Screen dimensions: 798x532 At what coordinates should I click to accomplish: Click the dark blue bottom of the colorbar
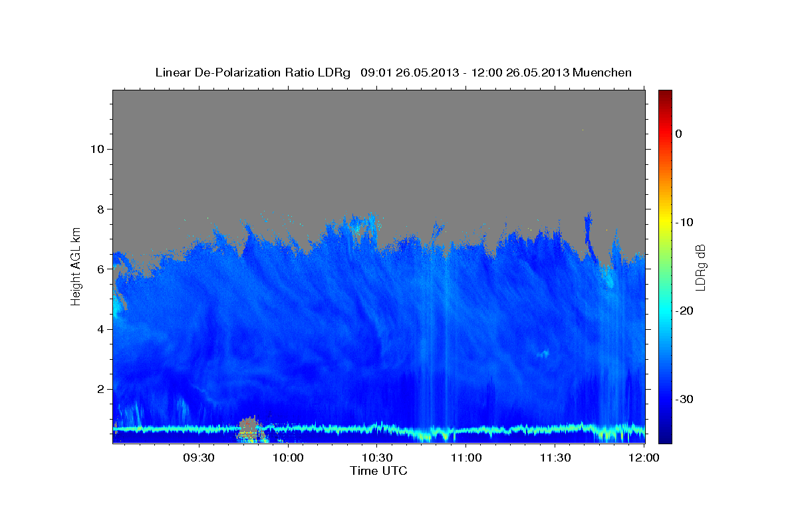tap(665, 432)
